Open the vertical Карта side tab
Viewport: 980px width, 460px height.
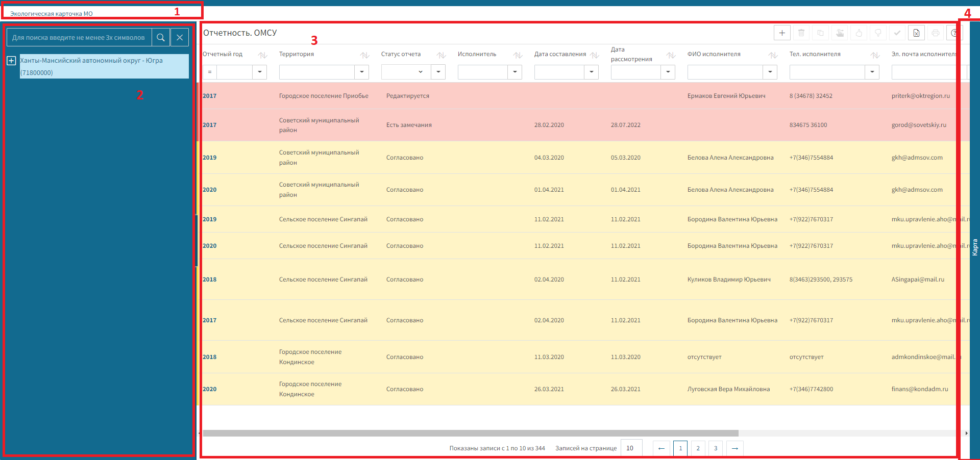click(x=974, y=247)
